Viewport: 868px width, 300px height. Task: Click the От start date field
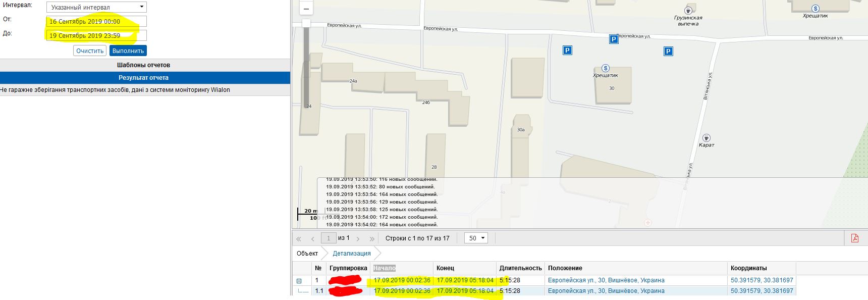click(96, 21)
